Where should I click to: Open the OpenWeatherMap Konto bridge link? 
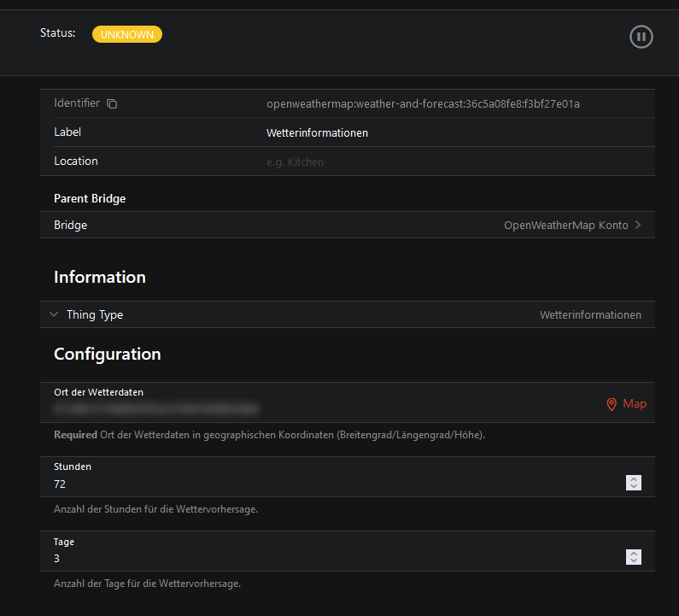pos(565,226)
